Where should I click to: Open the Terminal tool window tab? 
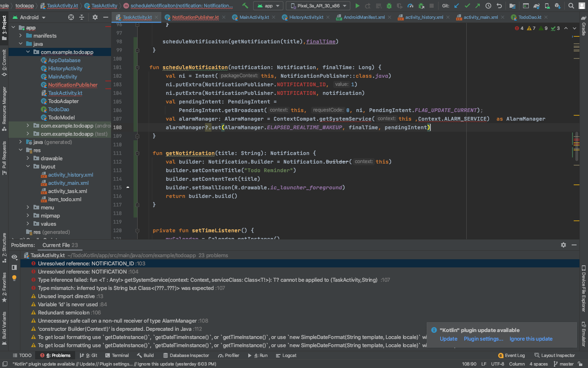tap(117, 355)
